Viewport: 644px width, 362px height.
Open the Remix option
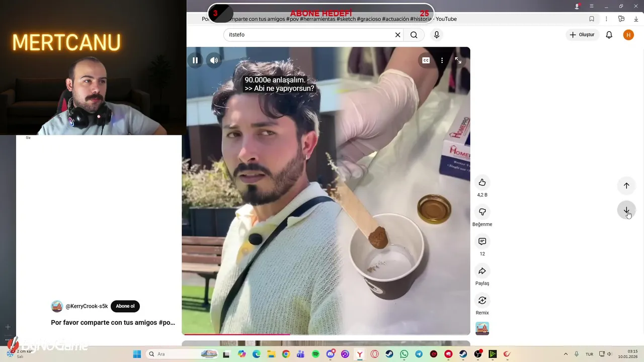482,300
